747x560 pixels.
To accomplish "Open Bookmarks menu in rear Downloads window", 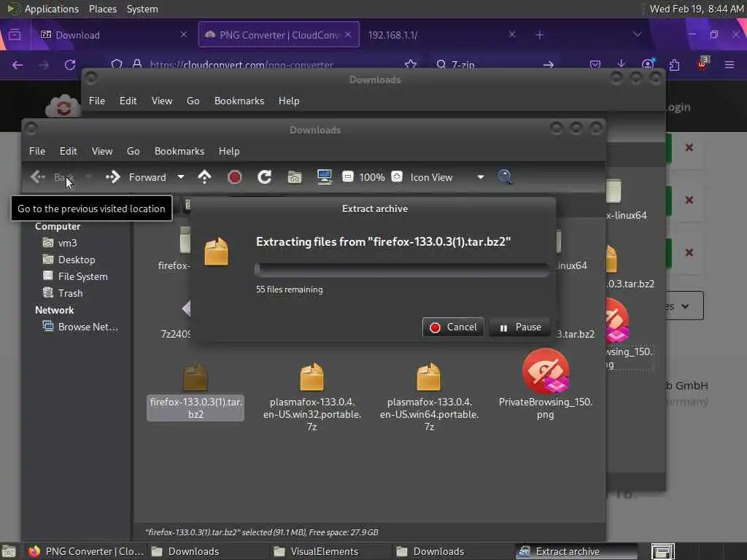I will [x=239, y=101].
